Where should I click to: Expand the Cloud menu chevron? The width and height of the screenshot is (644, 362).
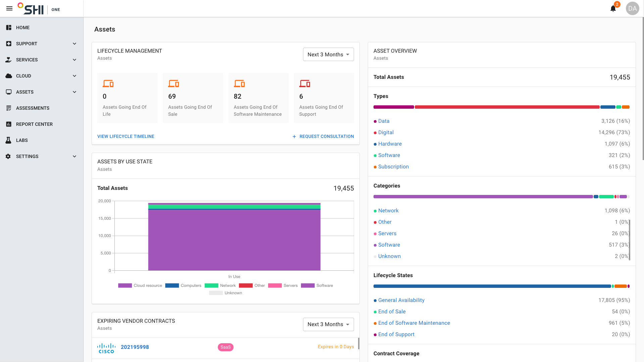(x=75, y=76)
